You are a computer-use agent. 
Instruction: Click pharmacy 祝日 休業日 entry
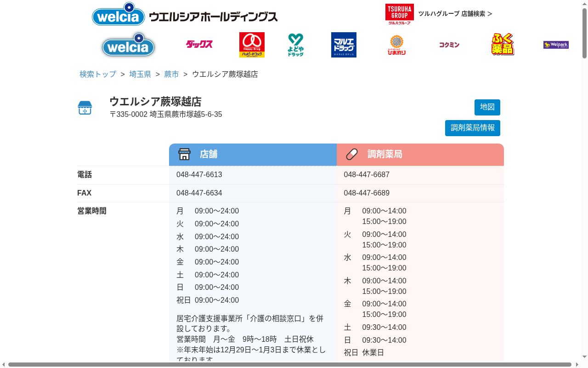(x=364, y=353)
